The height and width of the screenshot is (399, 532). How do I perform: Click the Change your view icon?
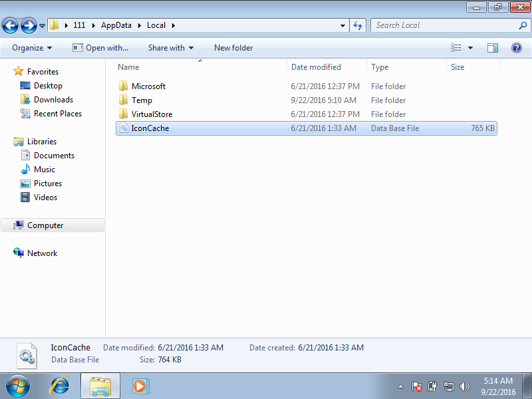coord(458,48)
